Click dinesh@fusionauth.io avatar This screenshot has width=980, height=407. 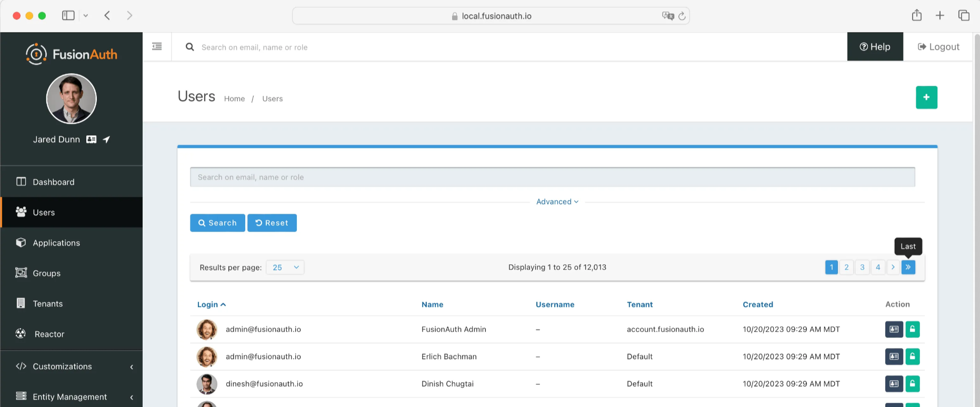[207, 384]
